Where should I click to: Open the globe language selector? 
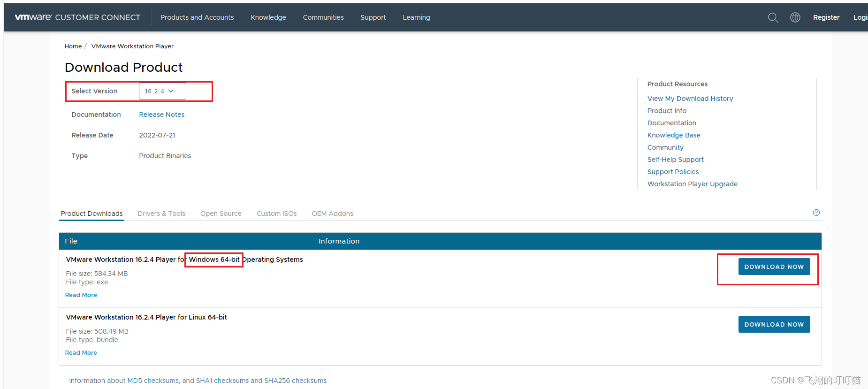(x=795, y=17)
